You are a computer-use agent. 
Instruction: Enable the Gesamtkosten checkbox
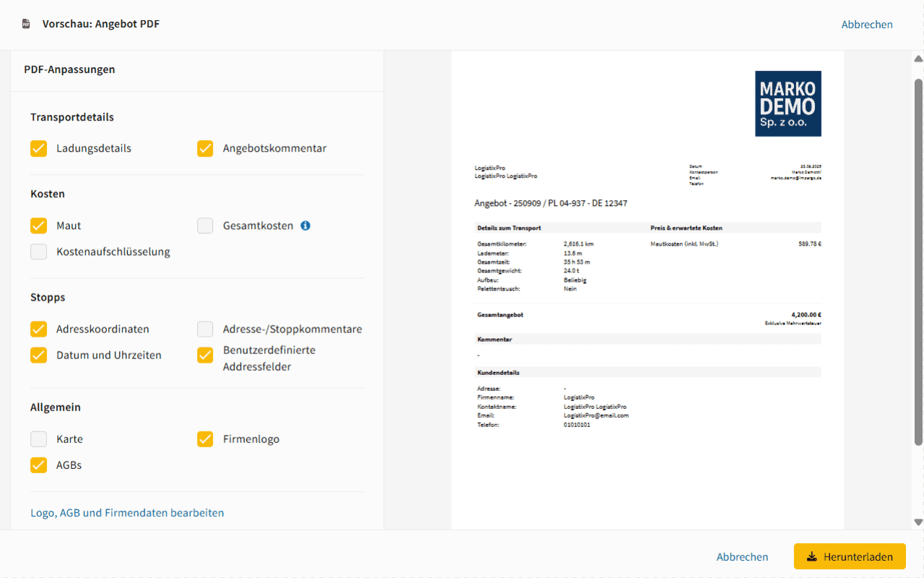tap(205, 225)
